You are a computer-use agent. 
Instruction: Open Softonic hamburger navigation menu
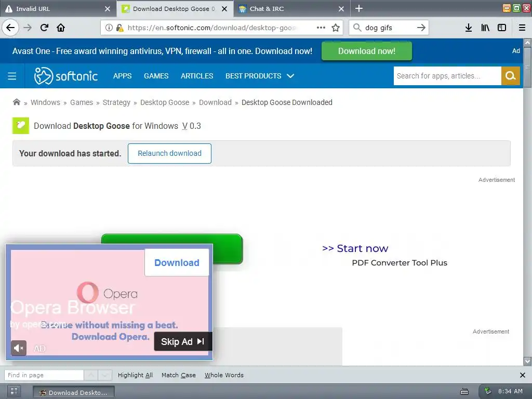pyautogui.click(x=12, y=76)
